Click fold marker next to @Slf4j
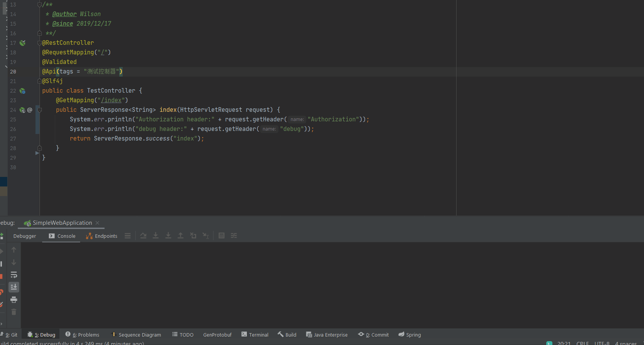Image resolution: width=644 pixels, height=345 pixels. click(39, 81)
